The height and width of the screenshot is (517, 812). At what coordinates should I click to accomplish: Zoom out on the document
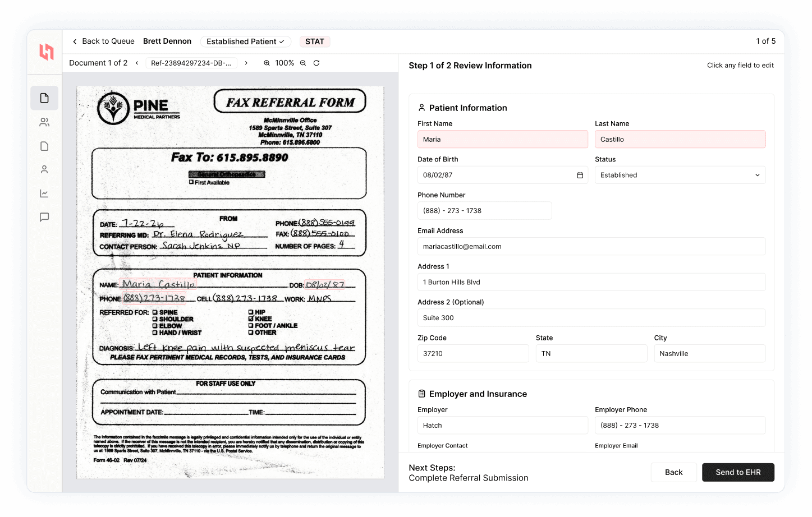pyautogui.click(x=303, y=63)
